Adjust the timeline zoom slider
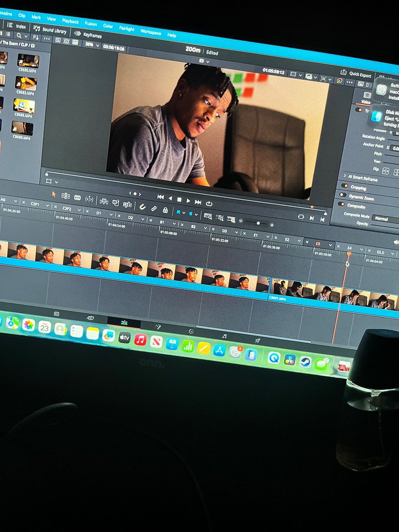 pos(257,223)
